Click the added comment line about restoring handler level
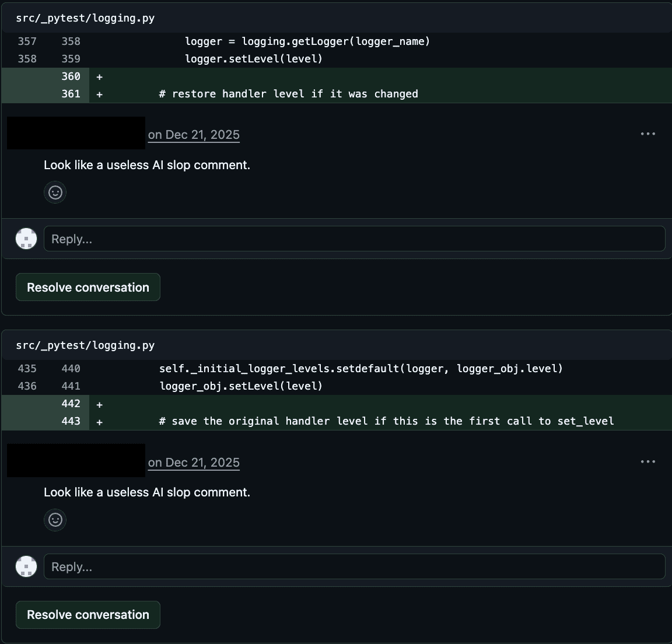This screenshot has width=672, height=644. coord(288,93)
